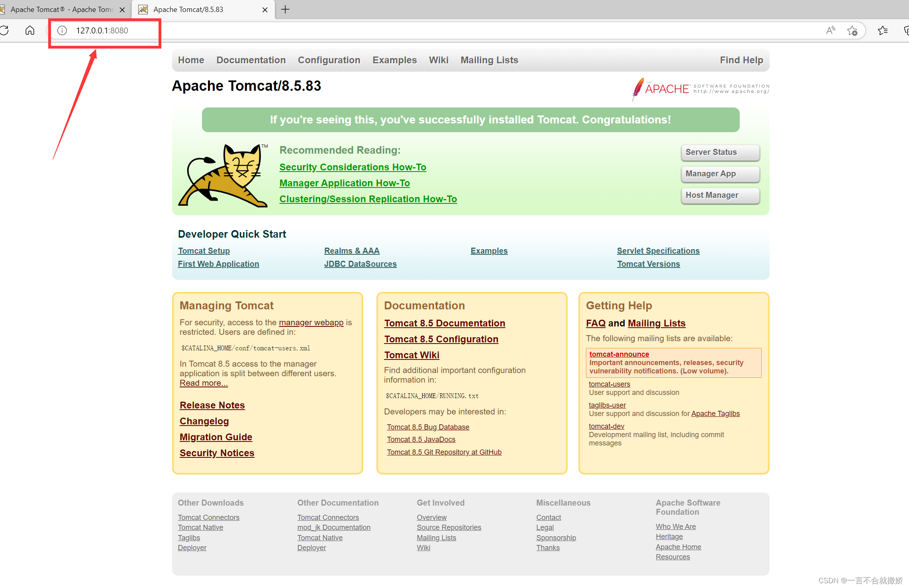Open the Changelog link
Image resolution: width=909 pixels, height=588 pixels.
click(x=204, y=421)
